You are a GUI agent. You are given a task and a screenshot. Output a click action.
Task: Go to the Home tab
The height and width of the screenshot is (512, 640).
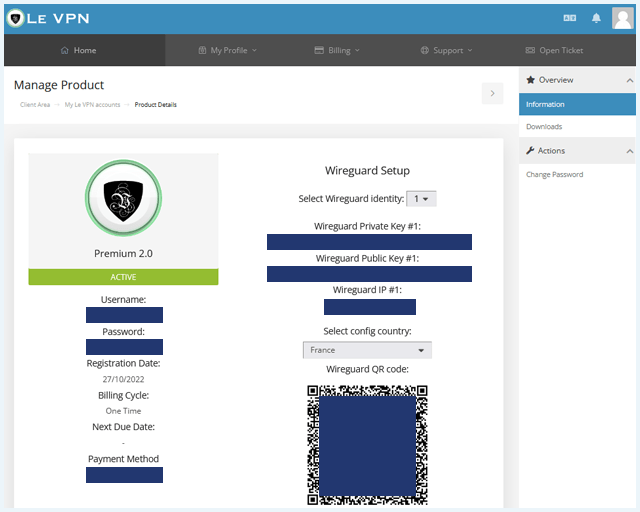click(84, 50)
